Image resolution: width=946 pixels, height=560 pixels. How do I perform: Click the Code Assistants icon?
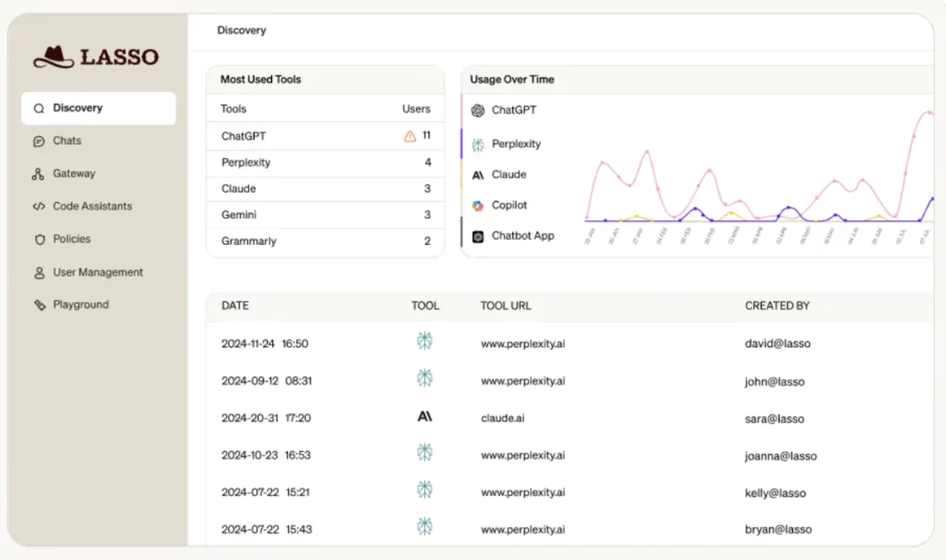click(x=38, y=206)
